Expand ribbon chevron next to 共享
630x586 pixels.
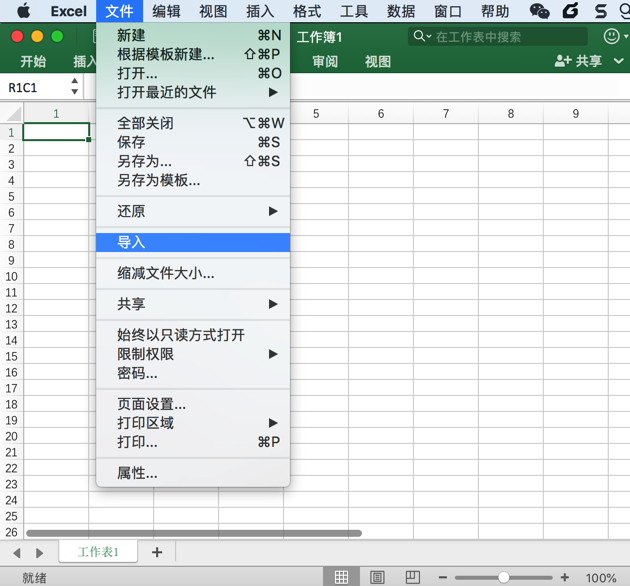(619, 61)
